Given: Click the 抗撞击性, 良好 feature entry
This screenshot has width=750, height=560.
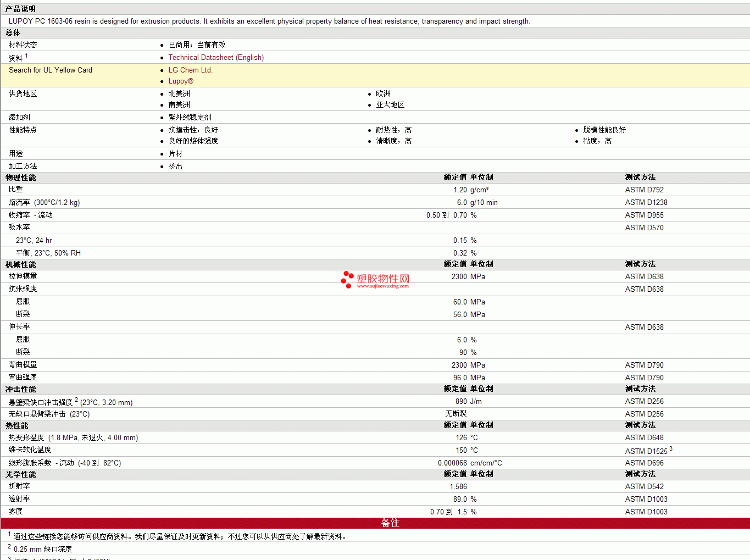Looking at the screenshot, I should point(193,130).
